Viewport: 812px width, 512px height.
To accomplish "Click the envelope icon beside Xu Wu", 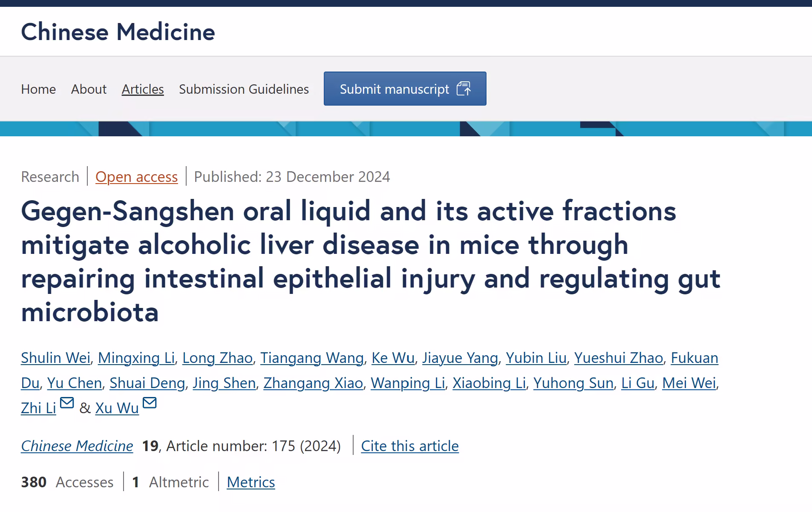I will pos(150,403).
